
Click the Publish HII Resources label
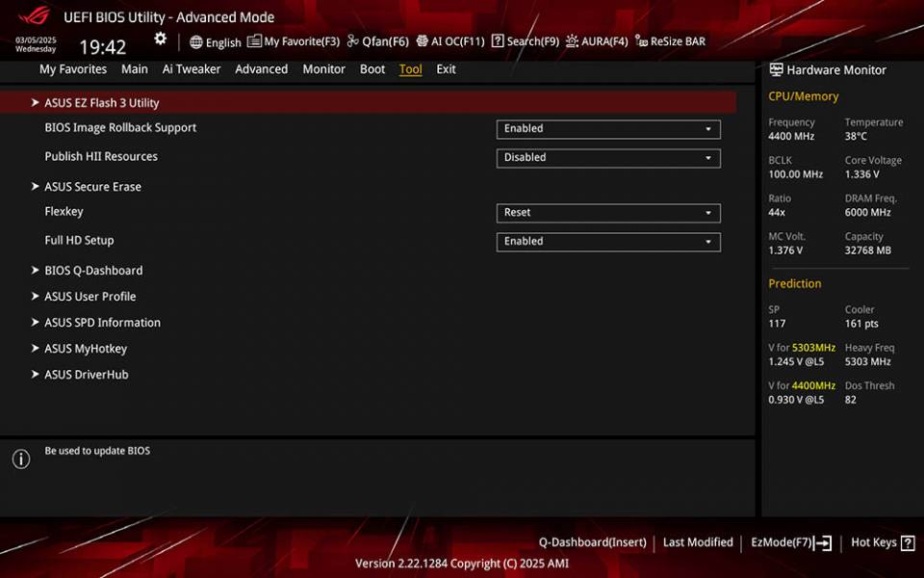[101, 156]
